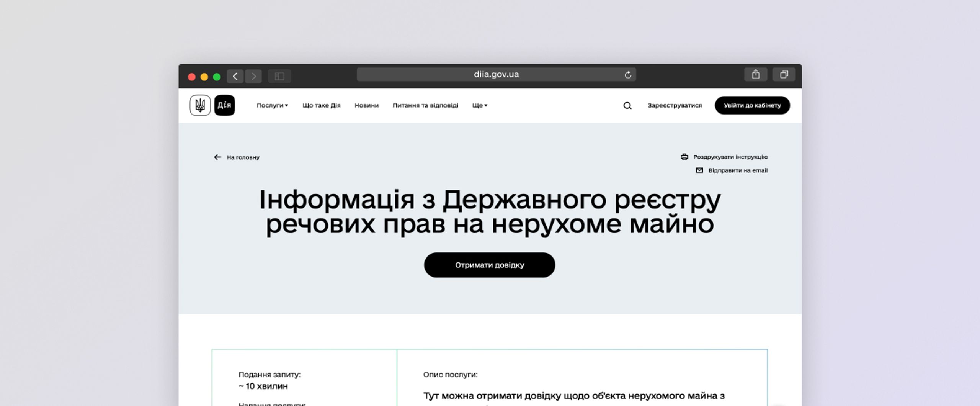Open the Новини menu item
Viewport: 980px width, 406px height.
pyautogui.click(x=366, y=105)
